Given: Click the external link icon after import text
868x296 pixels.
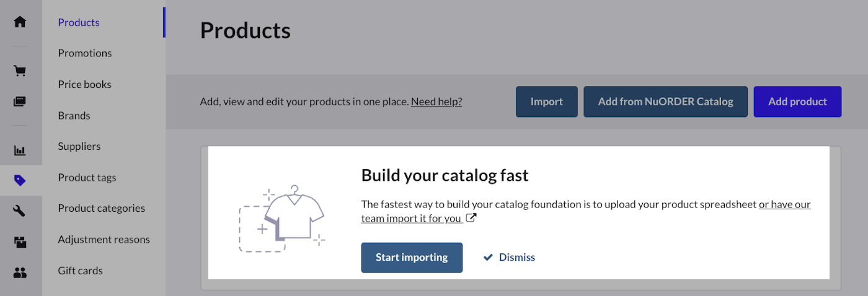Looking at the screenshot, I should pyautogui.click(x=471, y=218).
